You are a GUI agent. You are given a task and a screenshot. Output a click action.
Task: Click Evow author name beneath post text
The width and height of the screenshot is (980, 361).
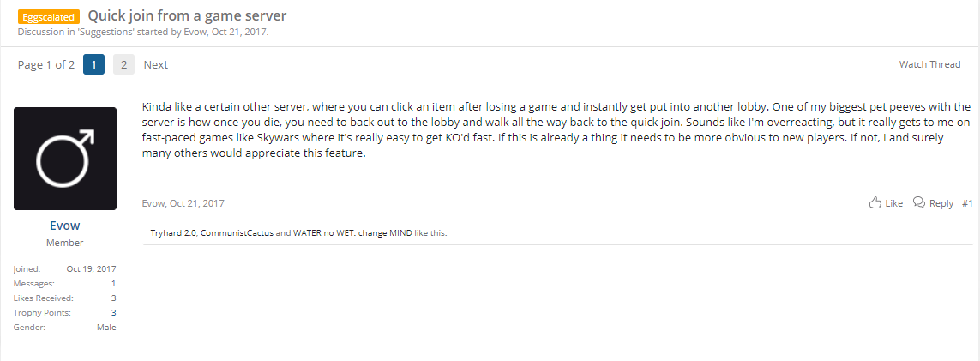tap(153, 203)
